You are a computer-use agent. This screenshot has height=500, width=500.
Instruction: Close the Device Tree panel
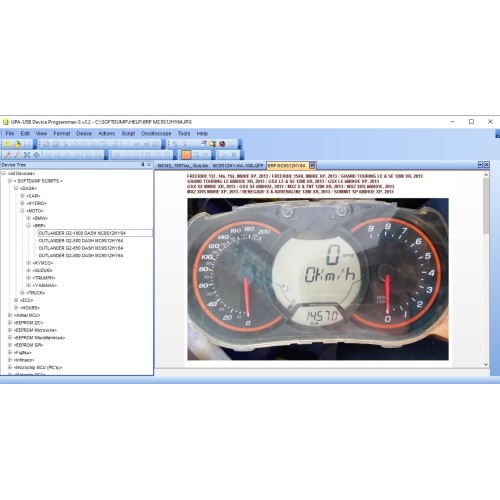(149, 165)
